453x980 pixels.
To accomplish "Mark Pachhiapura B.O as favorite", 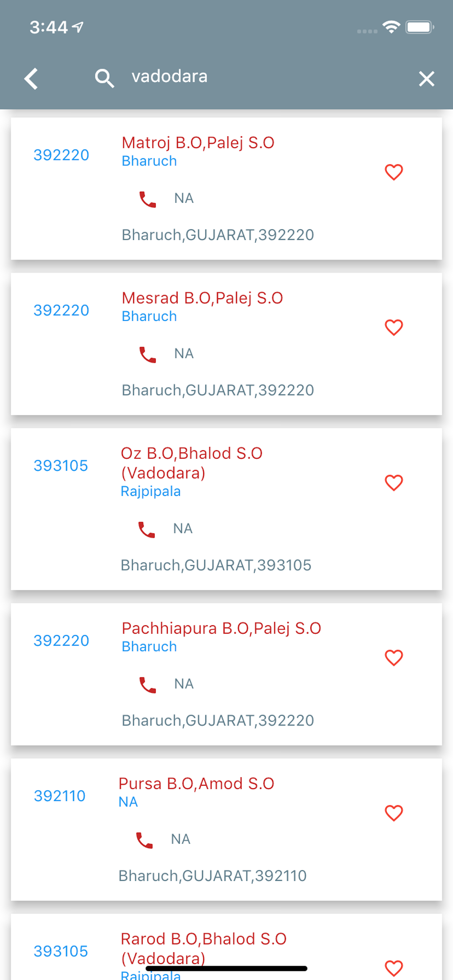I will click(x=394, y=658).
